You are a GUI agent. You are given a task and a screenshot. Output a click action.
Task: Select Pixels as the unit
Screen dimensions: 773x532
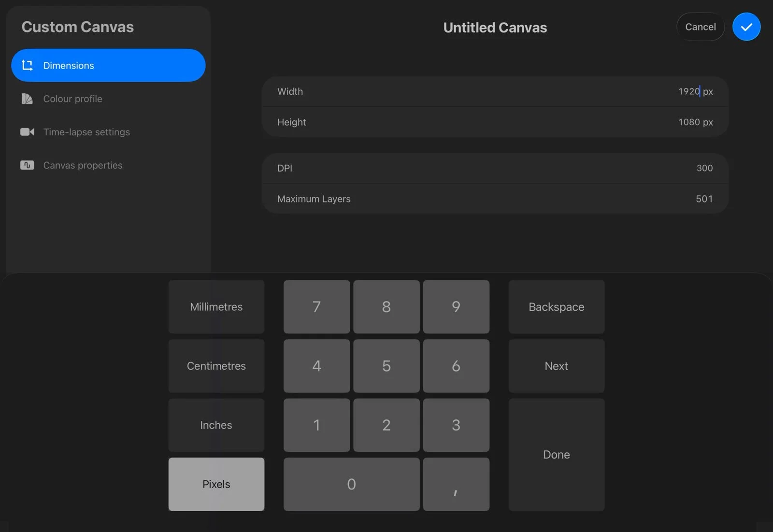tap(216, 484)
